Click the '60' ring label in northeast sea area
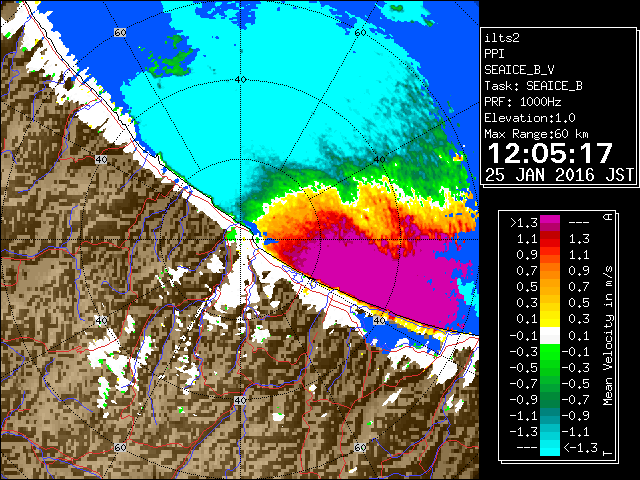 click(x=360, y=33)
